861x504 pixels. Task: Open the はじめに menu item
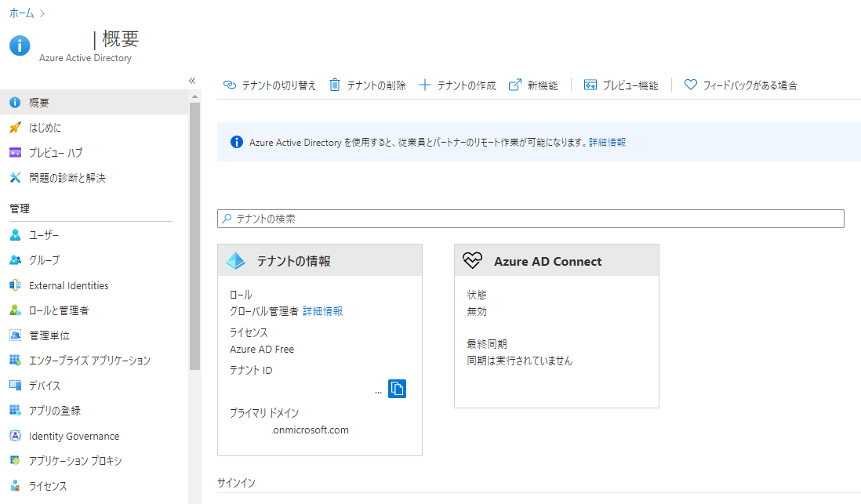point(94,128)
